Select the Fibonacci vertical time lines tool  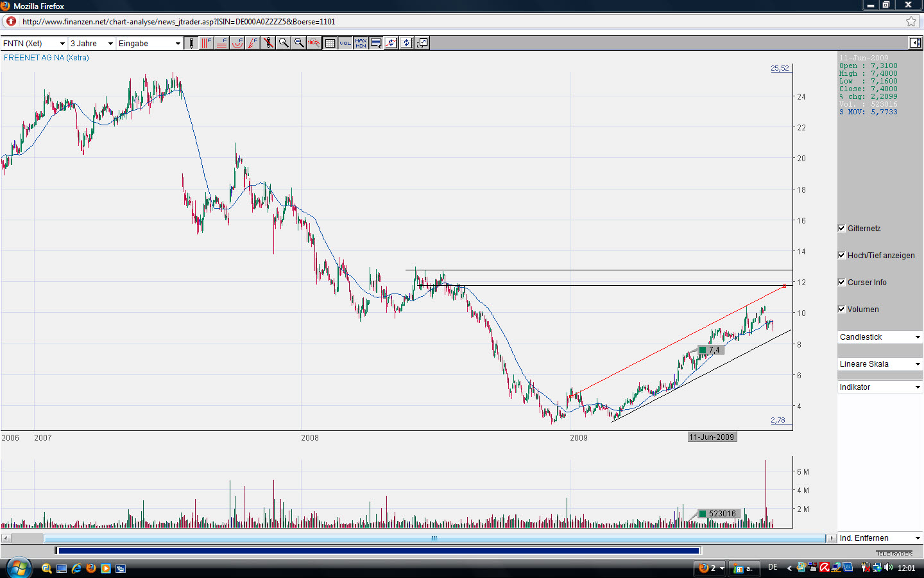click(207, 43)
